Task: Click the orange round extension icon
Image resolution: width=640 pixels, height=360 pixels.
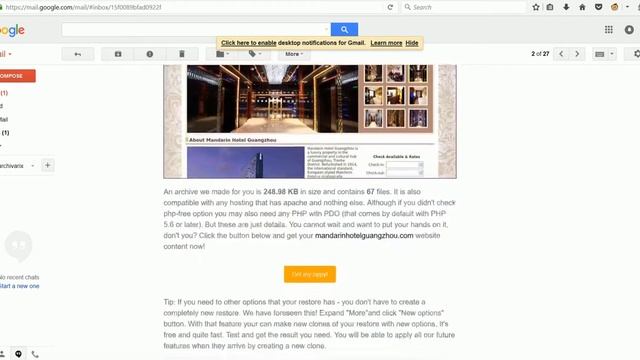Action: pyautogui.click(x=615, y=7)
